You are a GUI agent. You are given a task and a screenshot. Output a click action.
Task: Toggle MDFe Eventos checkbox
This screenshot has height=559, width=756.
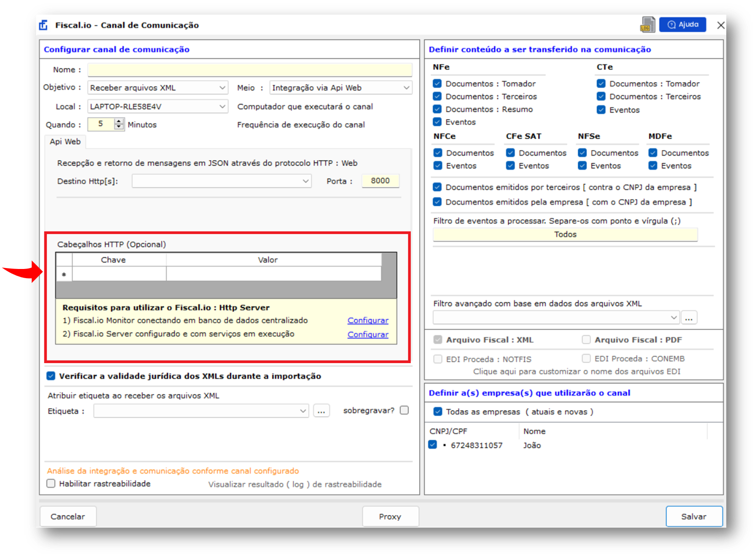tap(653, 166)
